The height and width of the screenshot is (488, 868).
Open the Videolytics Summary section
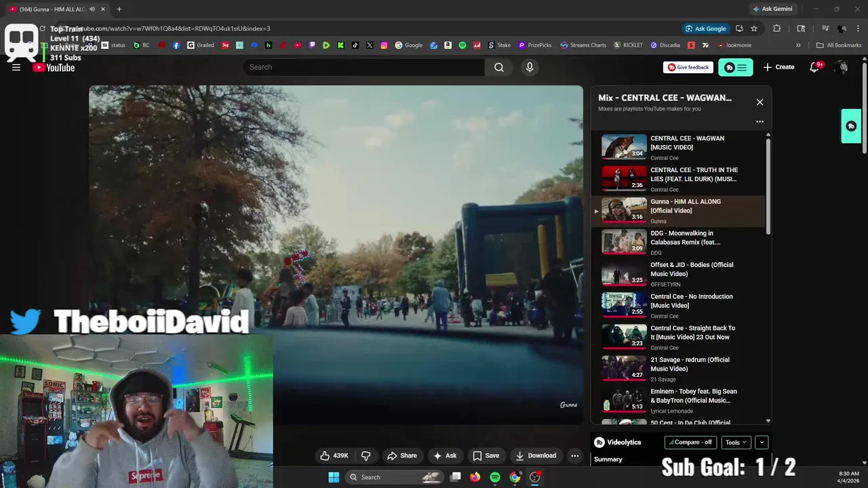(608, 460)
